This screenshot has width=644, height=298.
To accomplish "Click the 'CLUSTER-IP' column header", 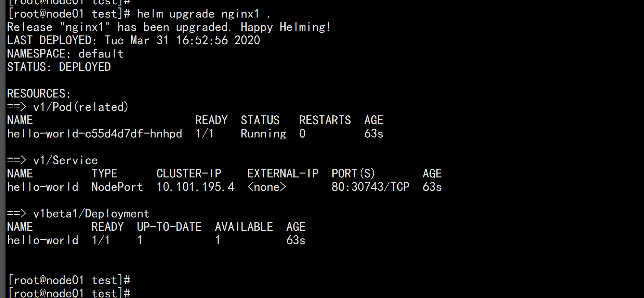I will pyautogui.click(x=189, y=174).
